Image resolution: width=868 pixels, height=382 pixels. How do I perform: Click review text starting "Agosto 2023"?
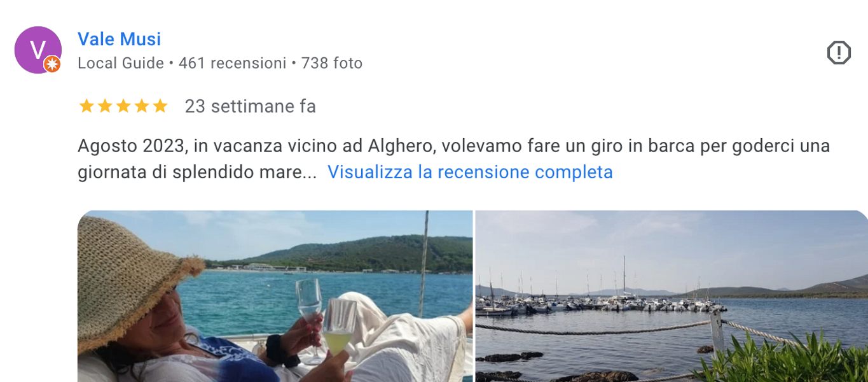click(x=453, y=159)
